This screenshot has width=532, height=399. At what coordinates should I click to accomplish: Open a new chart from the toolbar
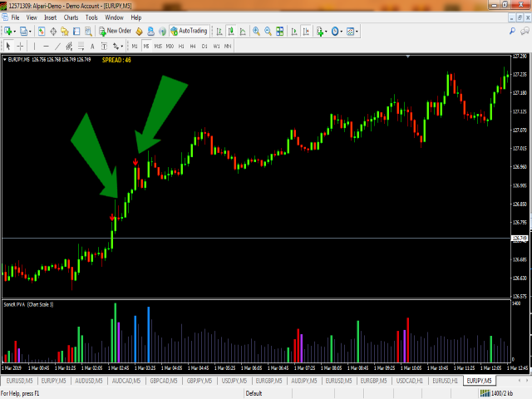click(8, 32)
